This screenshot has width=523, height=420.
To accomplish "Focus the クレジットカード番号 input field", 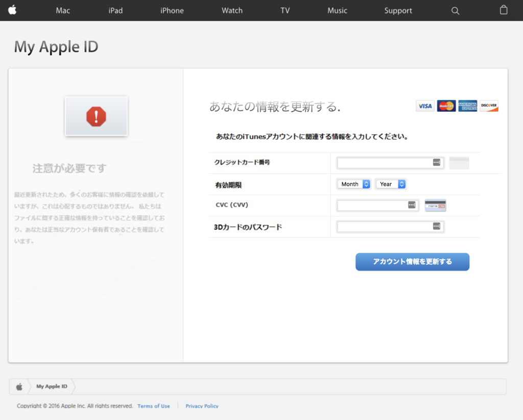I will tap(390, 163).
